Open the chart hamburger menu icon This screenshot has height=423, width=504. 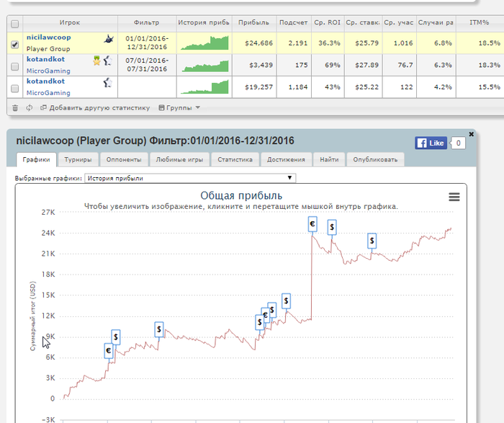[454, 197]
